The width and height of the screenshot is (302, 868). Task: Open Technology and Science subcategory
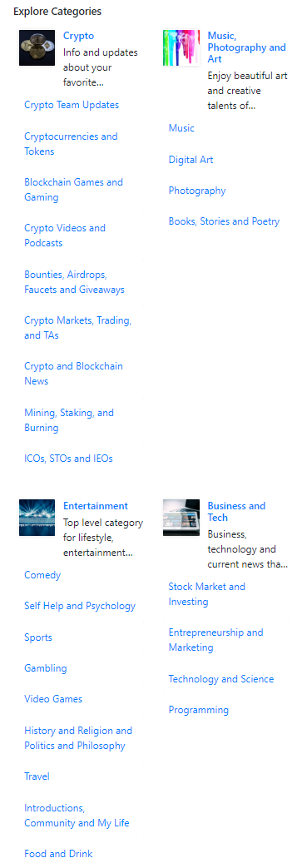click(x=221, y=679)
